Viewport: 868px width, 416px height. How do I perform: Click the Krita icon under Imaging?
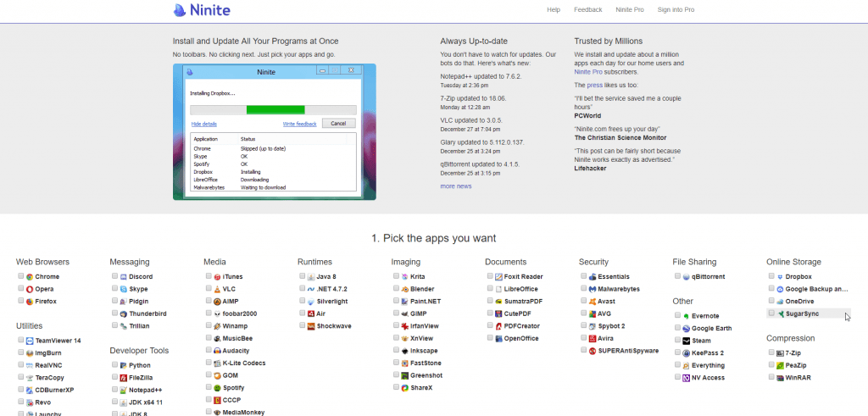coord(405,276)
